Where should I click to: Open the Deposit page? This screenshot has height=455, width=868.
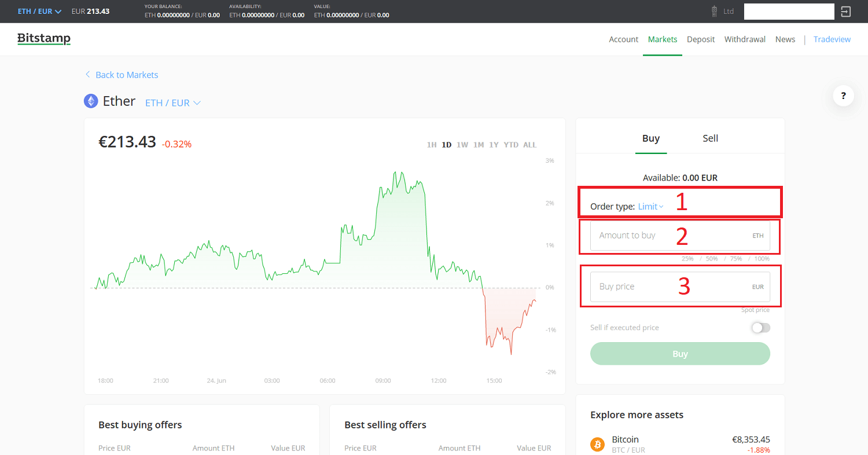click(x=701, y=39)
